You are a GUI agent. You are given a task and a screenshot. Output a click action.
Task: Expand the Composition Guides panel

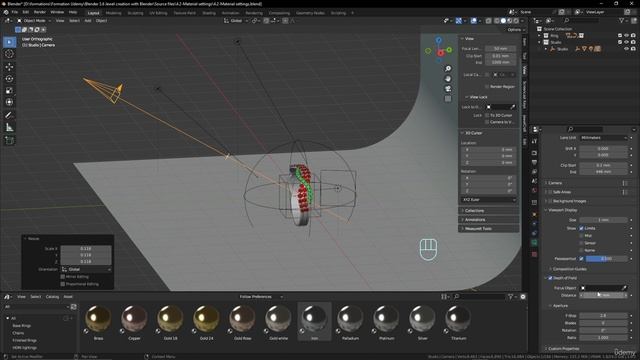[568, 269]
